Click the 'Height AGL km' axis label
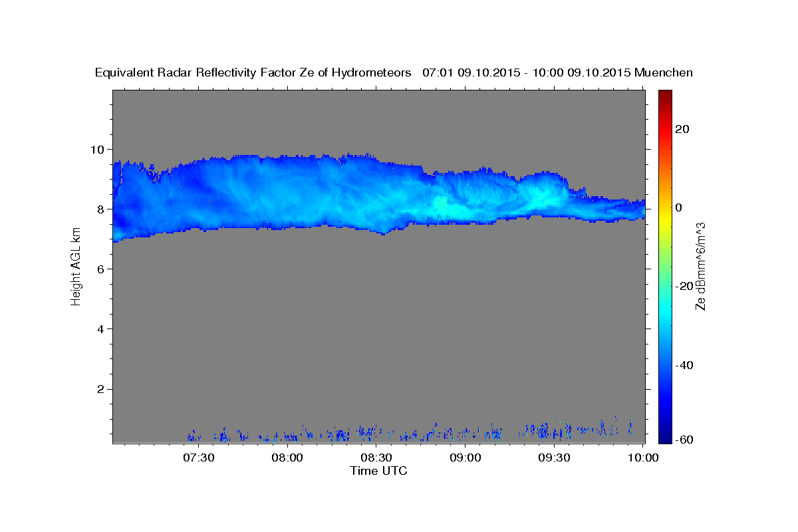Screen dimensions: 798x532 pos(76,267)
